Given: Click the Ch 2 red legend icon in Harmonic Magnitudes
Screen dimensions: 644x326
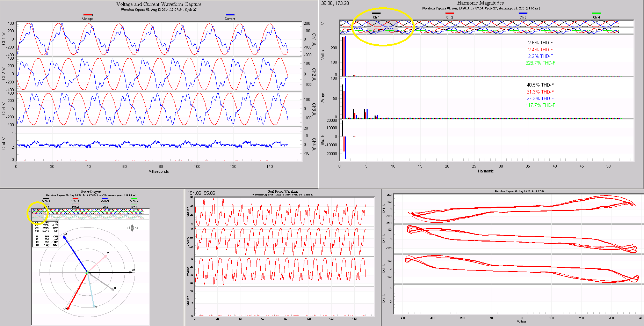Looking at the screenshot, I should point(449,13).
